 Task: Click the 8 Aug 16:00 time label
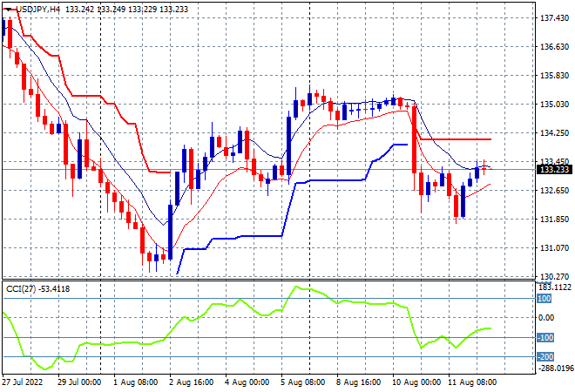coord(358,382)
